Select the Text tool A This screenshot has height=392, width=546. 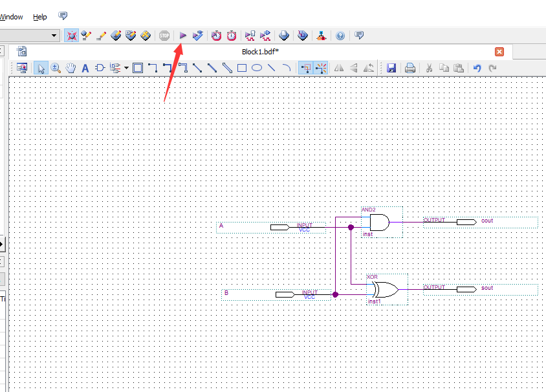pyautogui.click(x=85, y=68)
